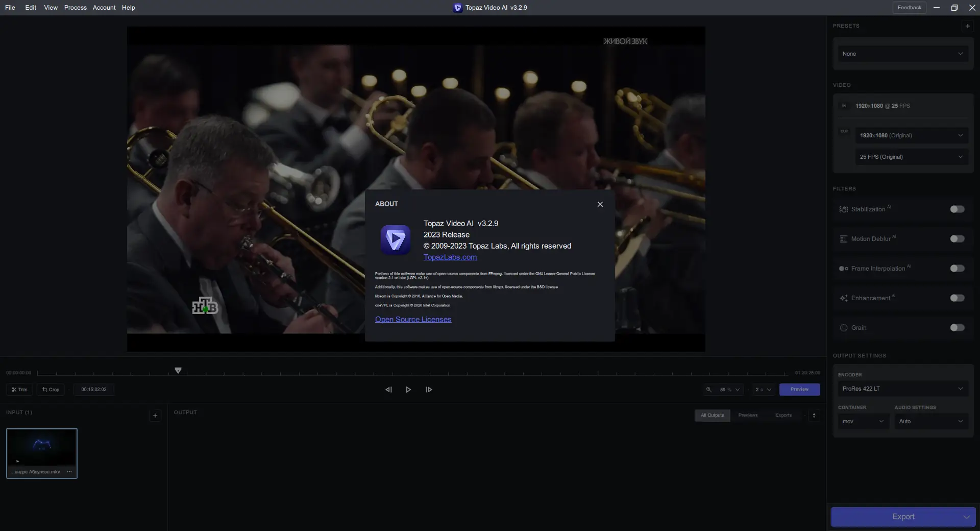Open the Audio Settings Auto dropdown
The height and width of the screenshot is (531, 980).
pos(931,421)
